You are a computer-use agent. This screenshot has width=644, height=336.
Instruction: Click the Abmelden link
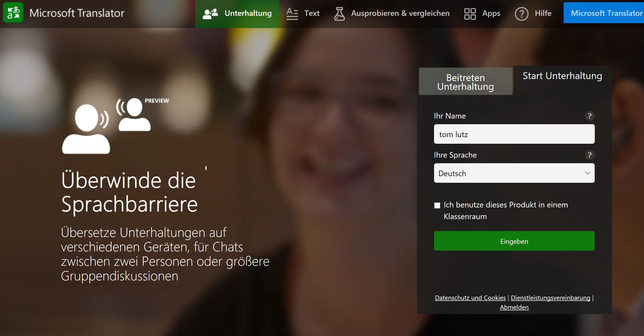514,307
